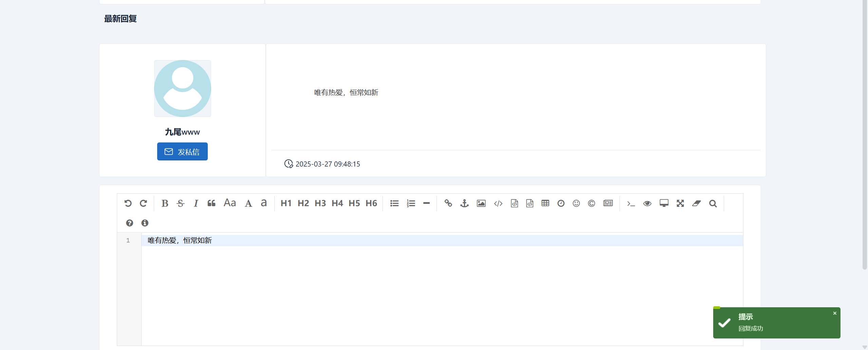Insert a fenced code block

click(x=530, y=203)
